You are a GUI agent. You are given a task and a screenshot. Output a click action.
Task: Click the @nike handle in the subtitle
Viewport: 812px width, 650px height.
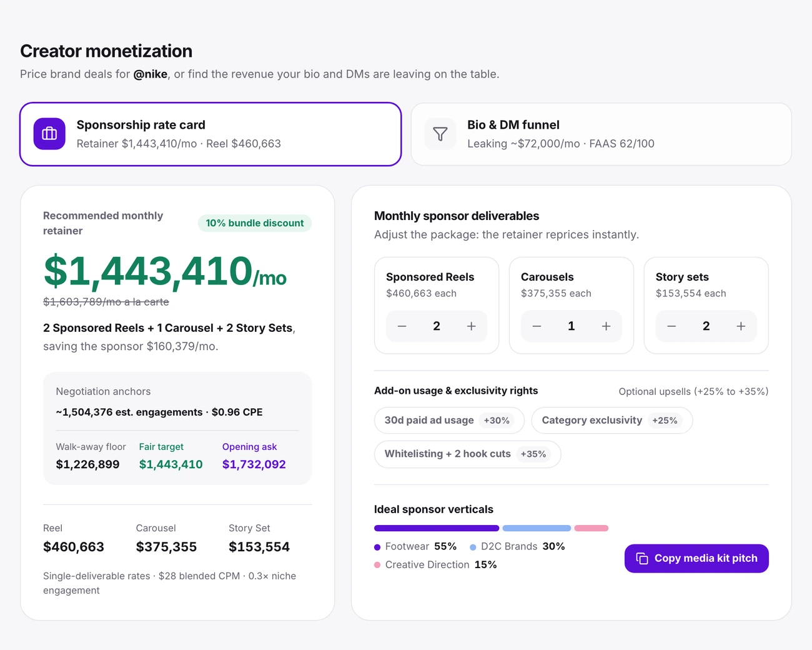click(x=151, y=74)
